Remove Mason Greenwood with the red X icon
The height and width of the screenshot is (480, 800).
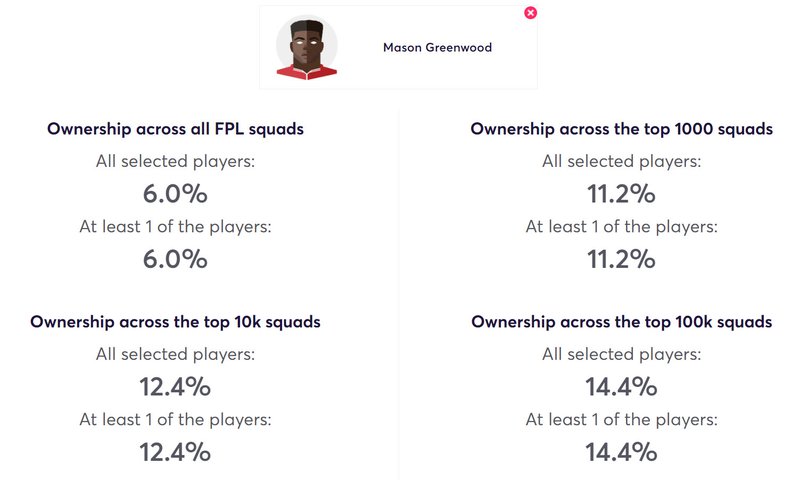click(530, 13)
